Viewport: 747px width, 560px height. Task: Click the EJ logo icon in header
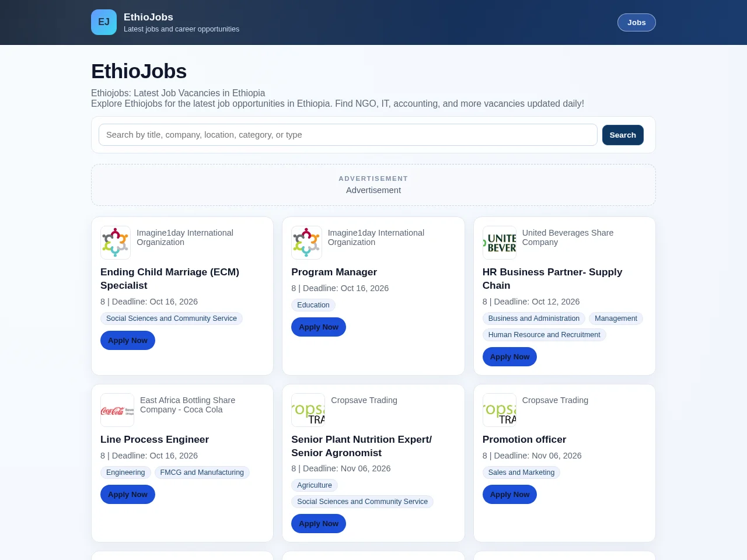click(x=104, y=22)
